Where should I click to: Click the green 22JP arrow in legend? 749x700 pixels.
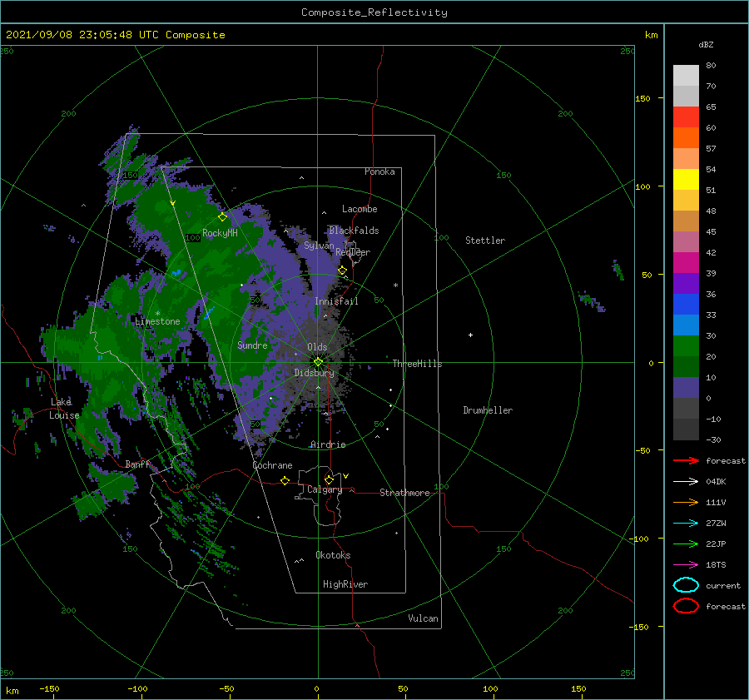[686, 544]
